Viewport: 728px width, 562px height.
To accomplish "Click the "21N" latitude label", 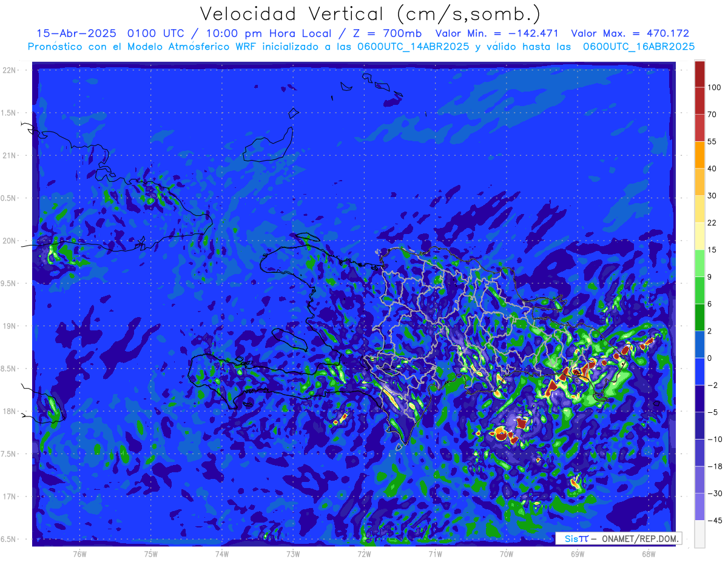I will pos(10,155).
